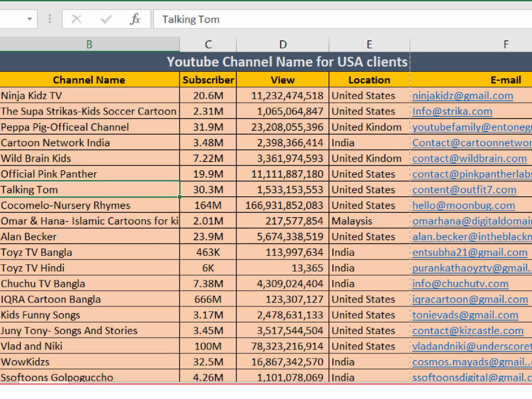Select the Ninja Kidz TV cell
The height and width of the screenshot is (399, 532).
click(89, 96)
